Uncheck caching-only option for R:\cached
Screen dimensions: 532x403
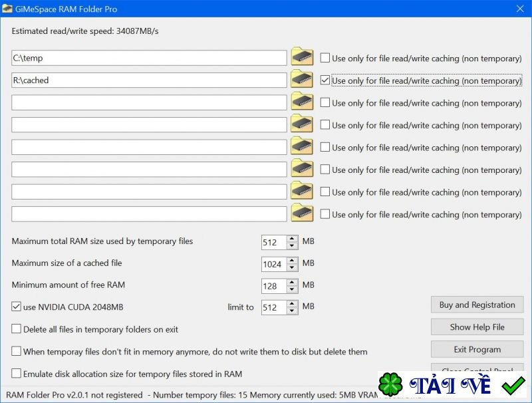click(325, 80)
